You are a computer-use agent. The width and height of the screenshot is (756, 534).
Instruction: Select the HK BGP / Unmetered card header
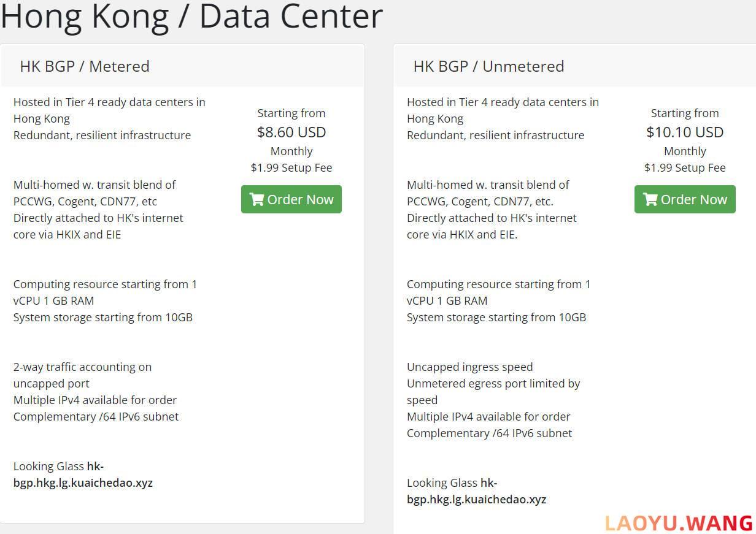pyautogui.click(x=574, y=66)
